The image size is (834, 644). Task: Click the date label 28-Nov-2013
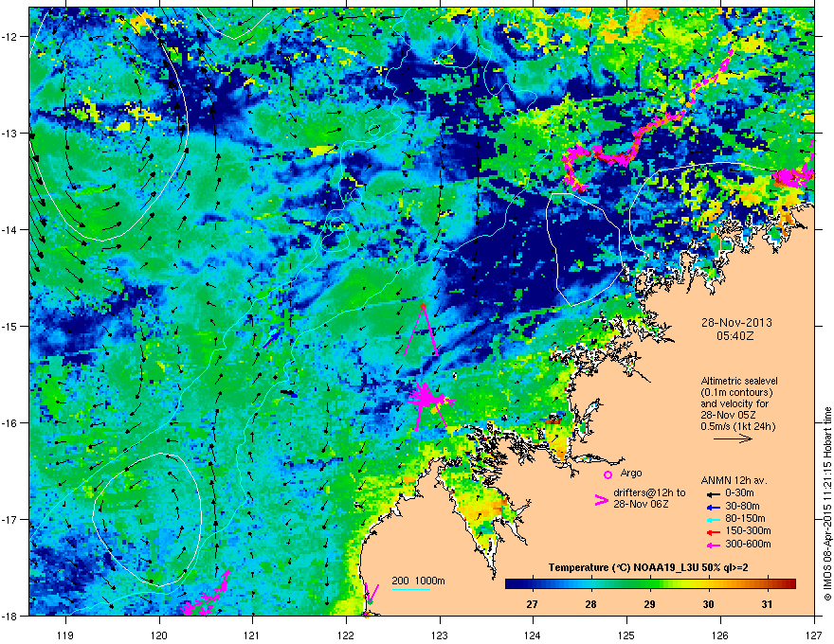[736, 323]
